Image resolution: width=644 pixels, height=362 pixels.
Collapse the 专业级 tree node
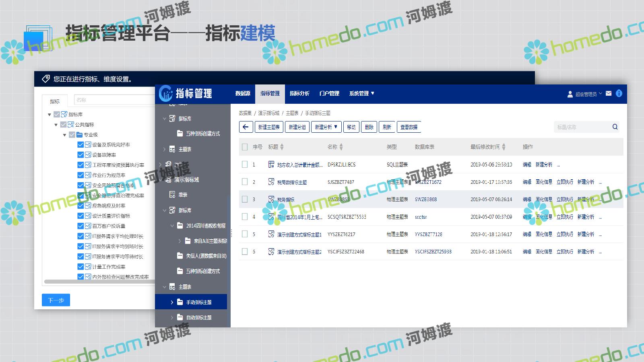click(x=64, y=135)
